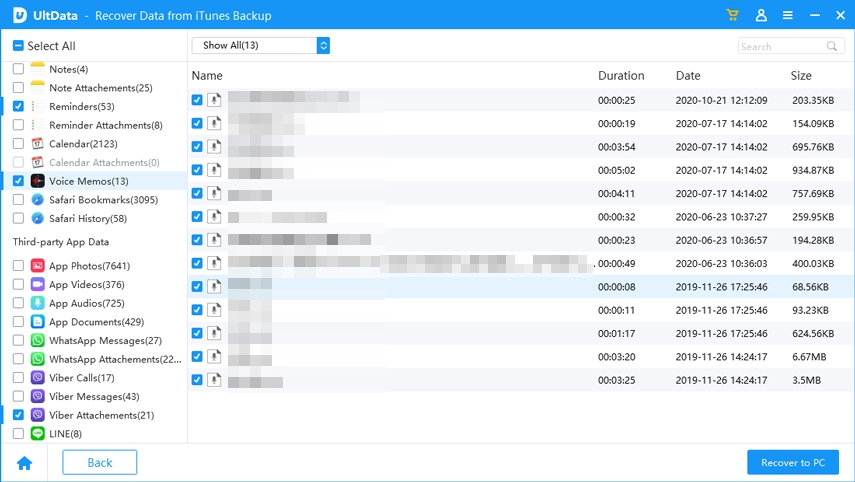Screen dimensions: 855x482
Task: Toggle the Select All checkbox
Action: point(18,46)
